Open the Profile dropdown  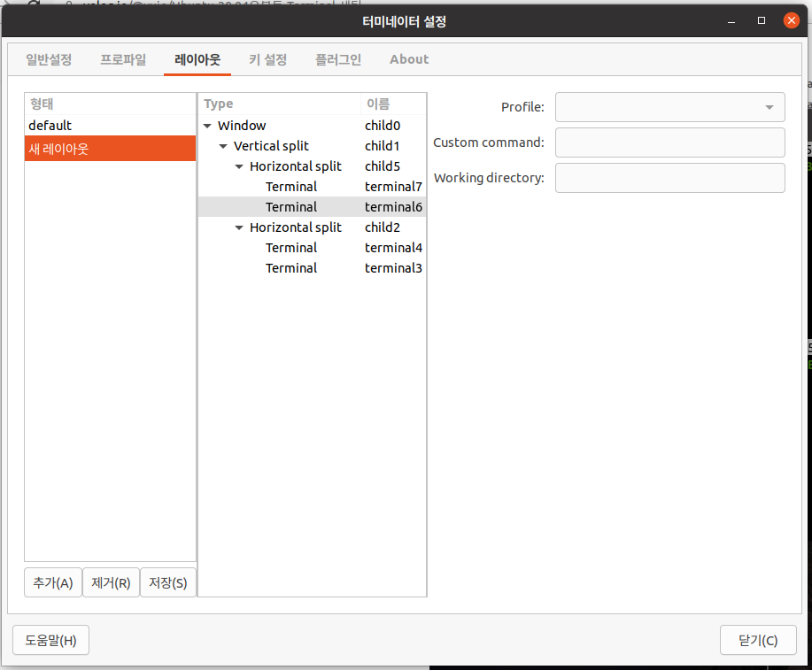click(670, 107)
